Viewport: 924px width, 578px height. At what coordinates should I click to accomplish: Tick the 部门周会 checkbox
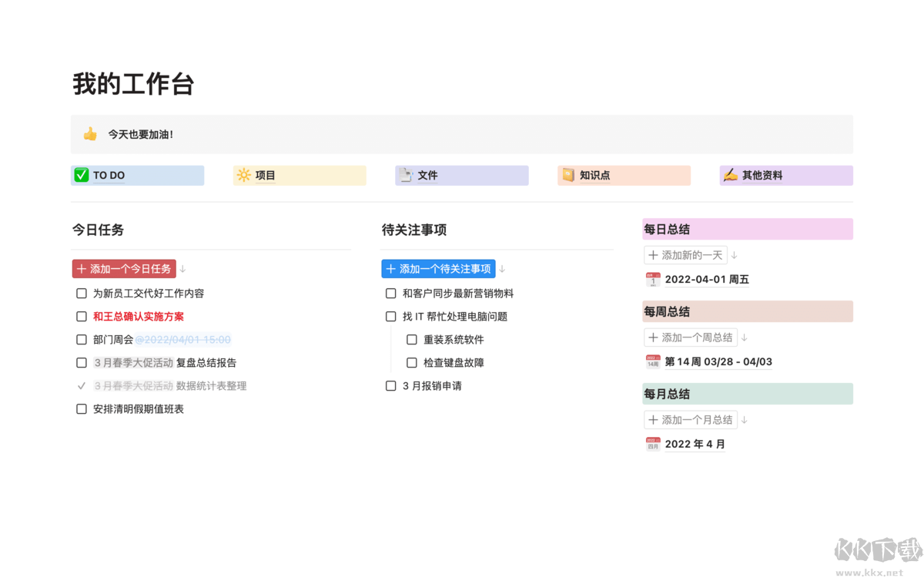click(x=82, y=340)
